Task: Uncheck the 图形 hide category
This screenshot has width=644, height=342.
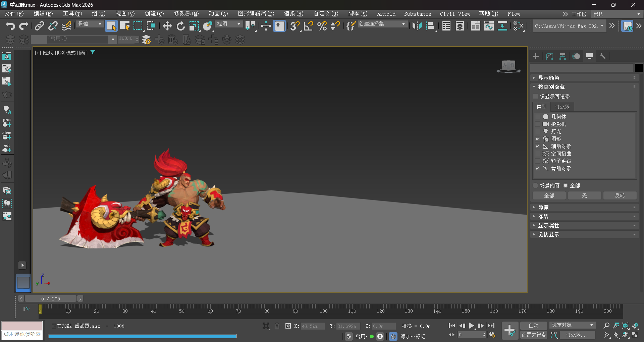Action: coord(538,139)
